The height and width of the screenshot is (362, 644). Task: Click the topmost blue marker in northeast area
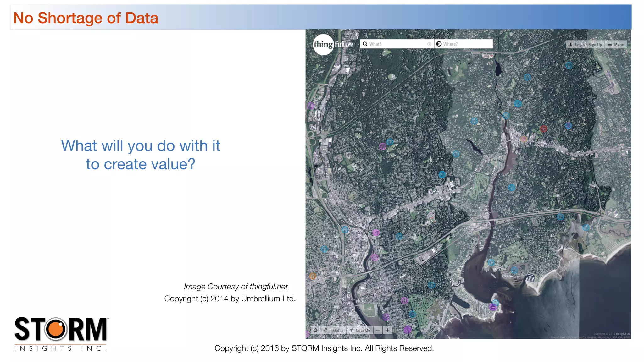(569, 66)
